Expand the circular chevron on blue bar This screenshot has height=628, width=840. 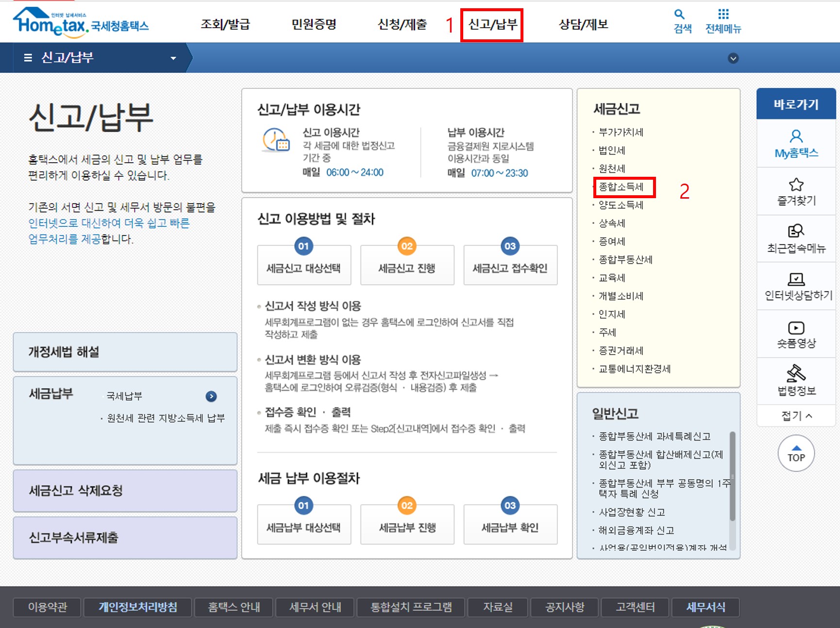point(733,58)
